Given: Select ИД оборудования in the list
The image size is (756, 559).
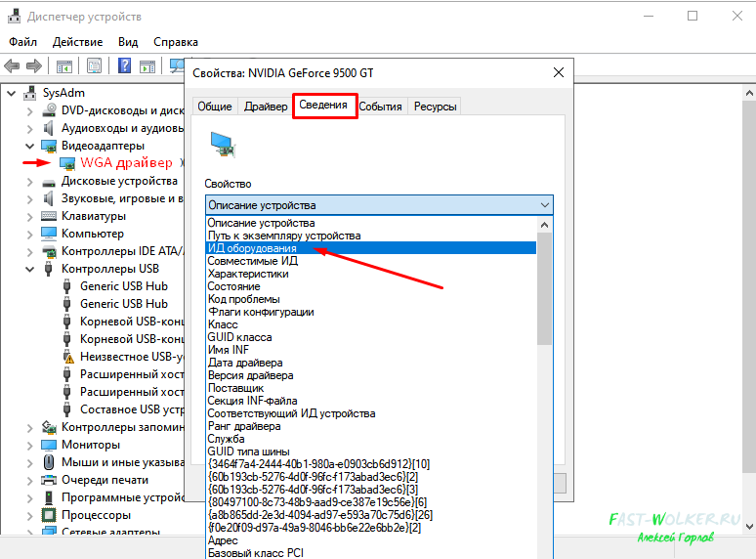Looking at the screenshot, I should [x=371, y=248].
